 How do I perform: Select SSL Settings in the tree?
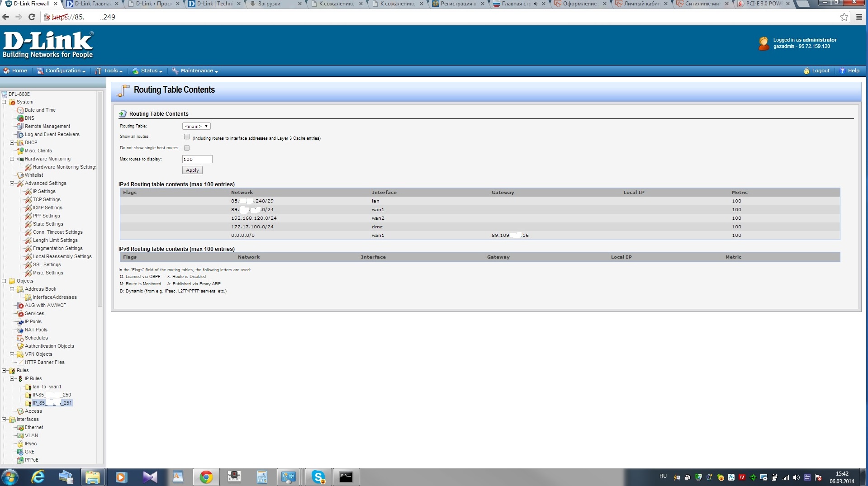click(x=47, y=265)
